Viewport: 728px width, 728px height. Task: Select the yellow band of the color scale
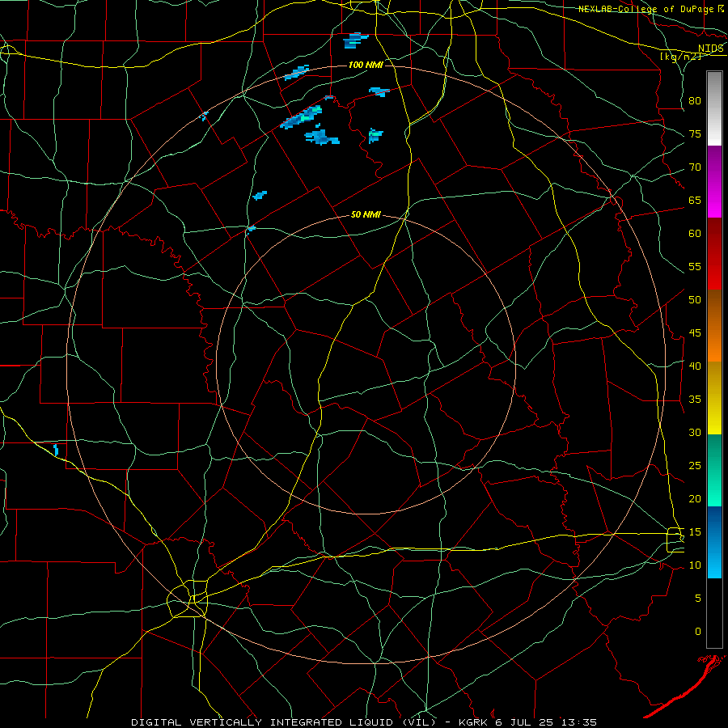[x=714, y=398]
